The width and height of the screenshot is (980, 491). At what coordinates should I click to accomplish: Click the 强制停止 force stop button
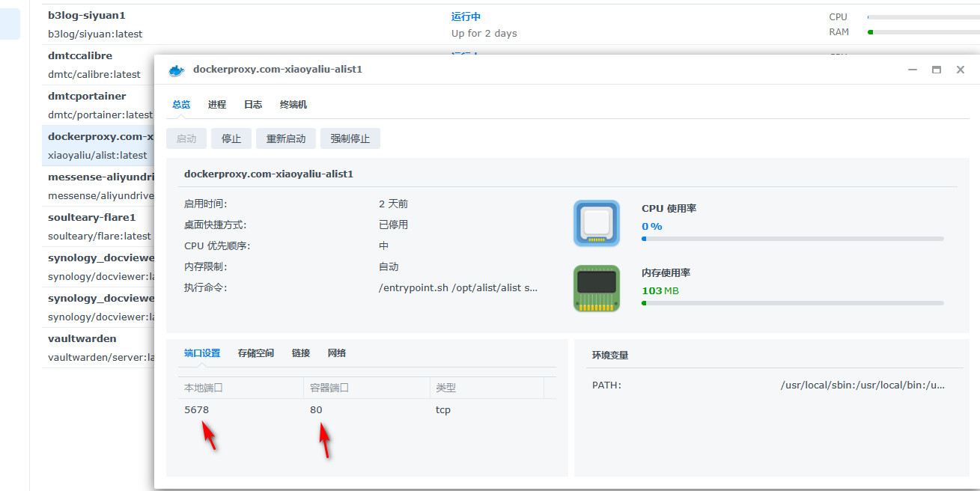(x=350, y=138)
